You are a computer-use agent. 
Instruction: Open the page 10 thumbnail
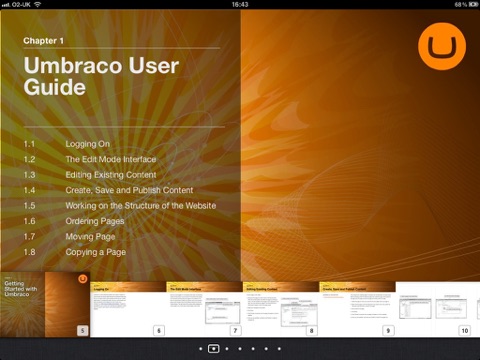(438, 309)
